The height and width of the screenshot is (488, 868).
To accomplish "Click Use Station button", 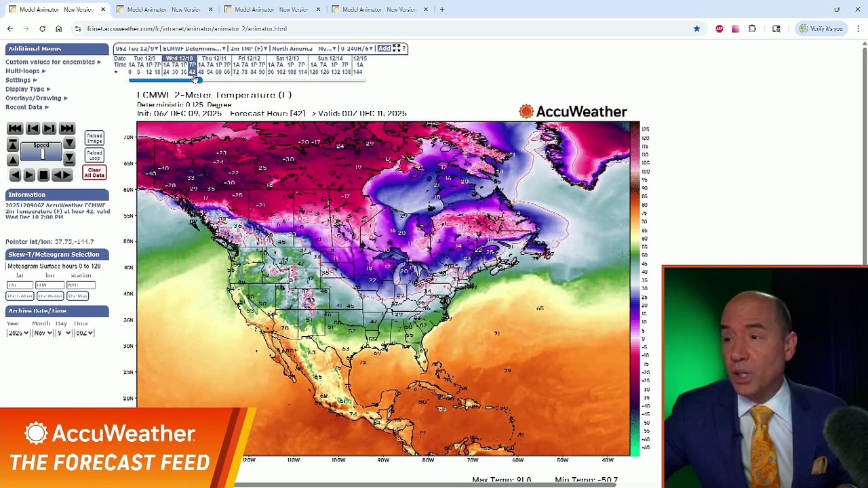I will pos(50,296).
